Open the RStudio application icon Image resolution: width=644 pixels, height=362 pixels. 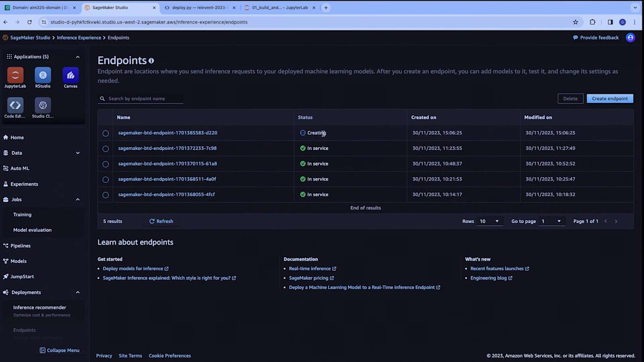[x=43, y=75]
